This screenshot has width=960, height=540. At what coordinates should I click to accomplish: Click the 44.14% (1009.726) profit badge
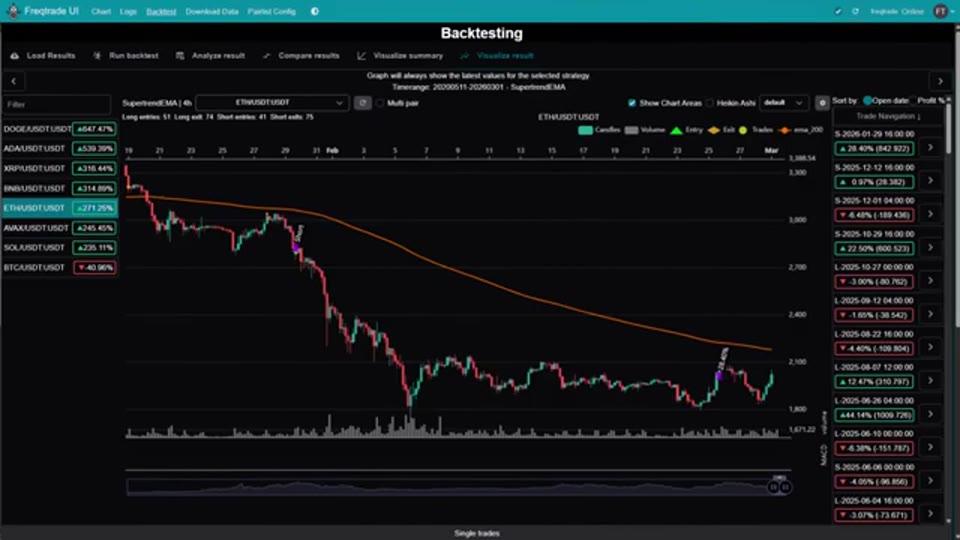874,415
